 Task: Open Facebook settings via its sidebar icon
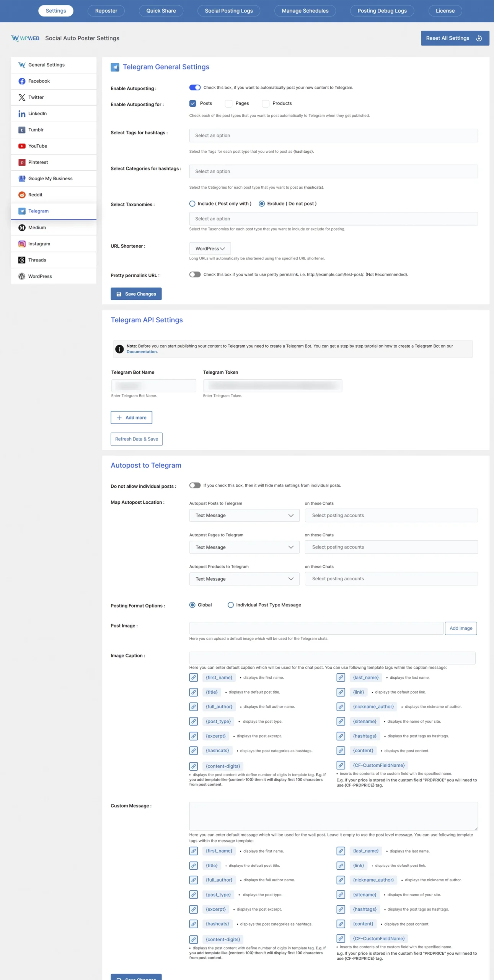pos(22,81)
